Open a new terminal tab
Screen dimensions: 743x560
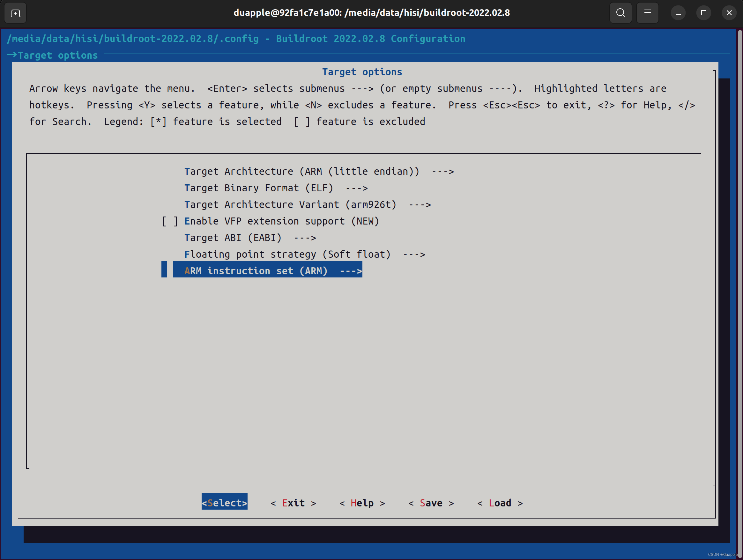tap(15, 13)
